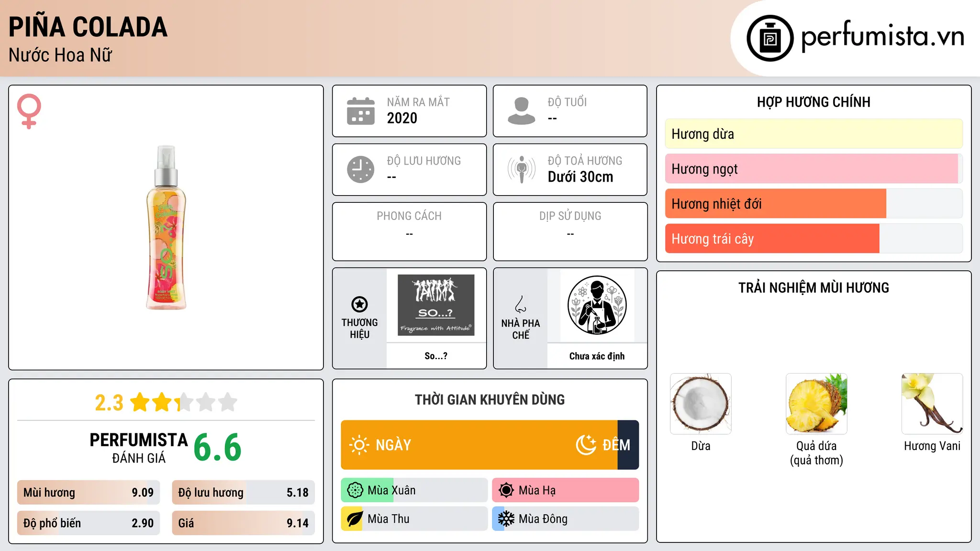The height and width of the screenshot is (551, 980).
Task: Open the perfumer illustration thumbnail
Action: pos(597,305)
